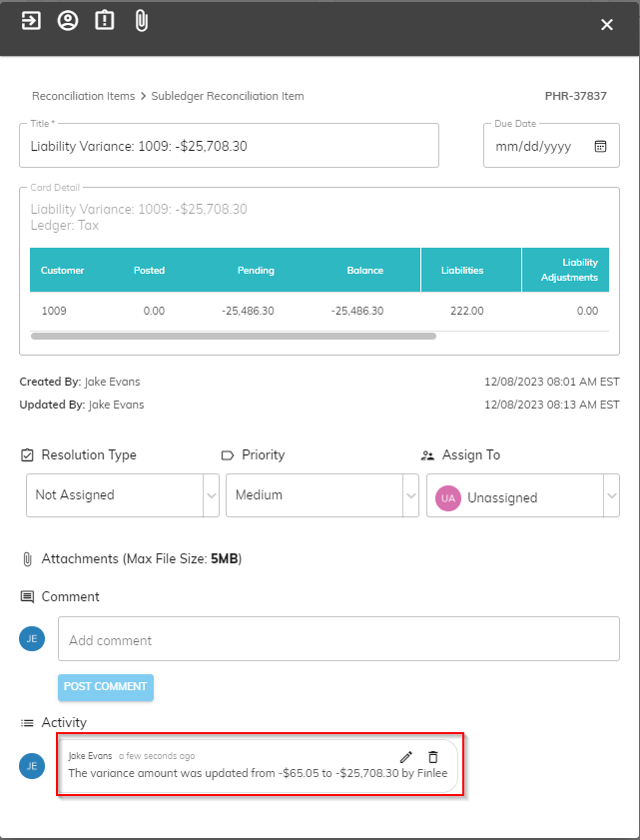Image resolution: width=640 pixels, height=840 pixels.
Task: Open the Due Date calendar picker
Action: pyautogui.click(x=600, y=146)
